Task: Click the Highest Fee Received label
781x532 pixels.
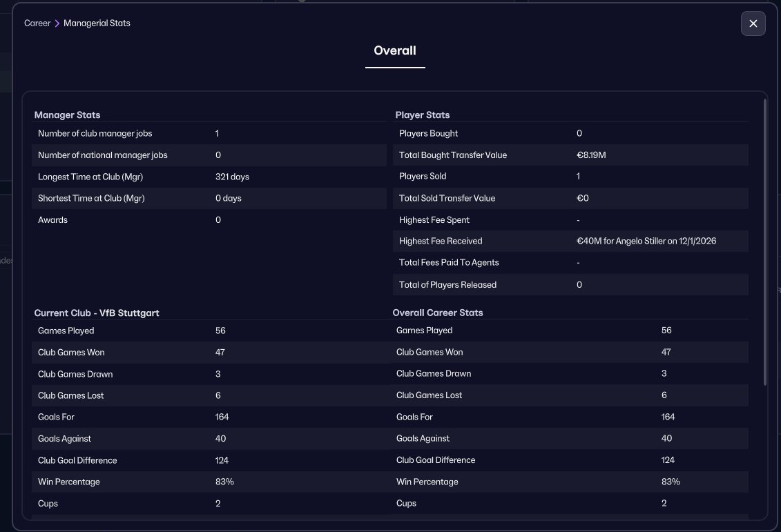Action: [x=441, y=241]
